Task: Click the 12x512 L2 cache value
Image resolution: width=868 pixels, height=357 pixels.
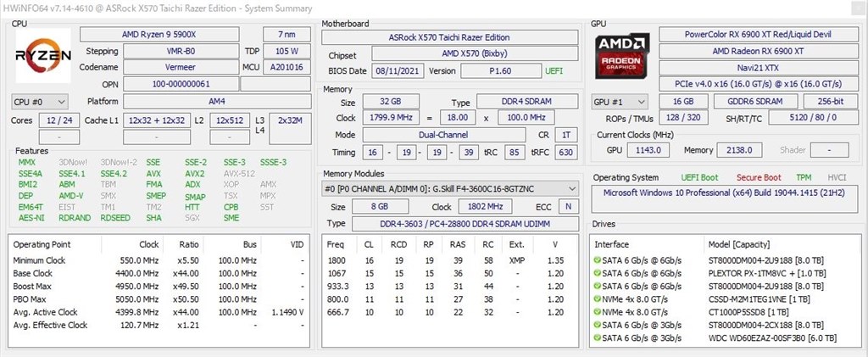Action: click(230, 120)
